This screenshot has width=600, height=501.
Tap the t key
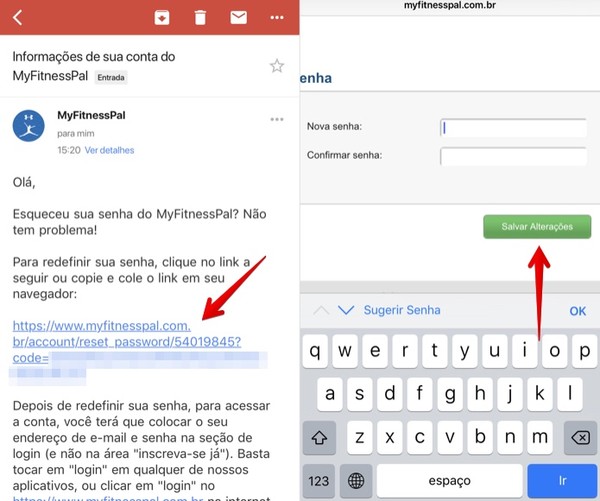tap(435, 351)
